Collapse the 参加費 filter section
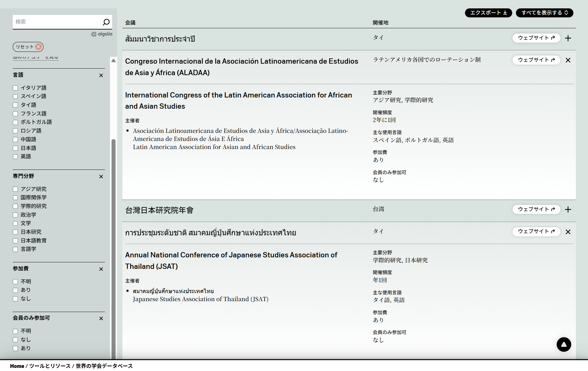The height and width of the screenshot is (371, 588). coord(101,269)
